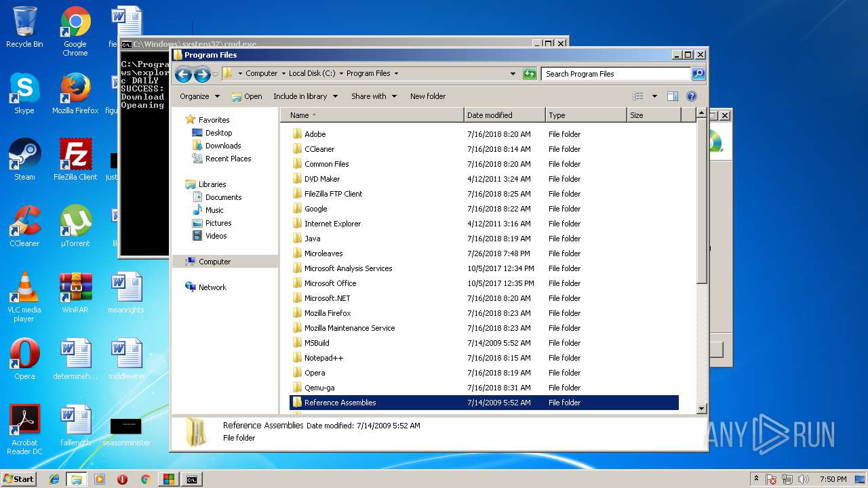
Task: Launch VLC media player shortcut
Action: click(x=24, y=297)
